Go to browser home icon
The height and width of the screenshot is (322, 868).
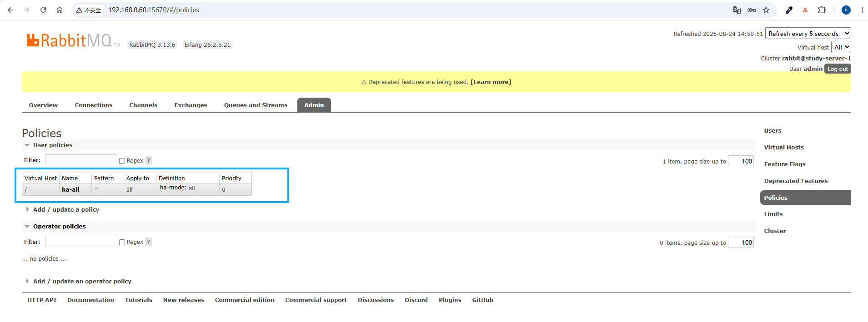60,10
